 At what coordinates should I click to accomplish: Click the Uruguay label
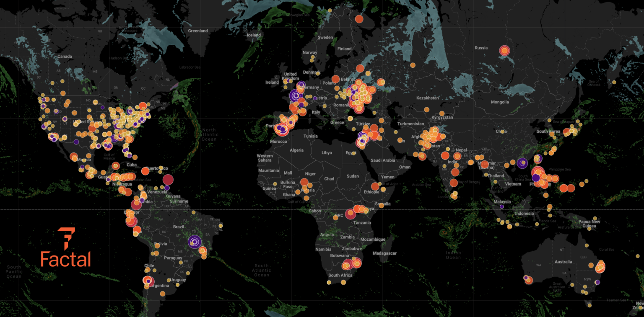pyautogui.click(x=179, y=280)
